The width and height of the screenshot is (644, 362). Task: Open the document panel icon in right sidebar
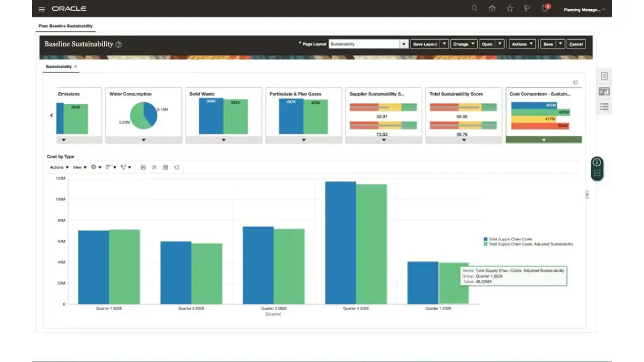(x=604, y=76)
